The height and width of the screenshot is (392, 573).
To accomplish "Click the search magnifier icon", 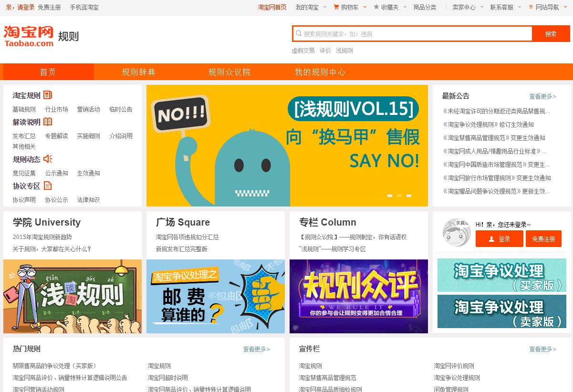I will coord(299,34).
